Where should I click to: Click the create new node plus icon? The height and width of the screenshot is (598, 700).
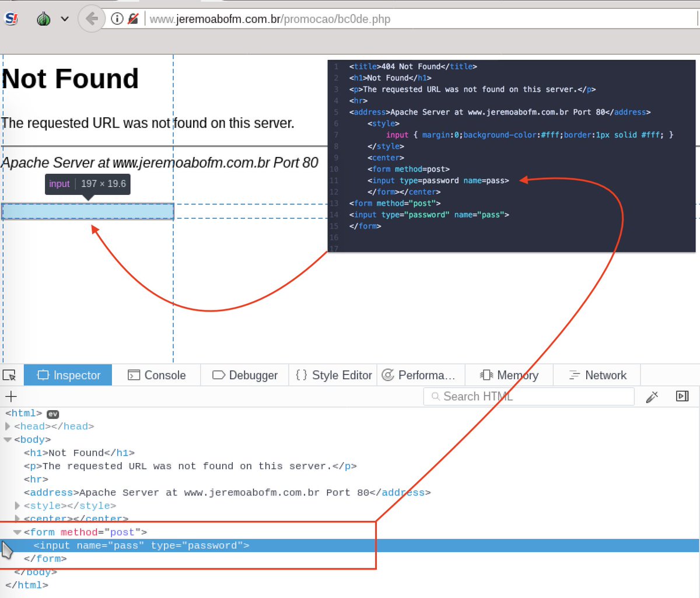[x=10, y=397]
